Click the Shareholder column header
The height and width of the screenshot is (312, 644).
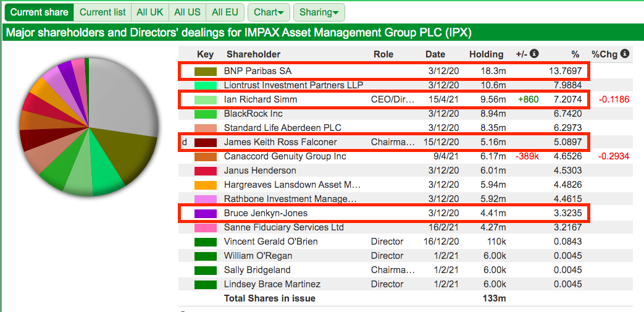pyautogui.click(x=253, y=54)
